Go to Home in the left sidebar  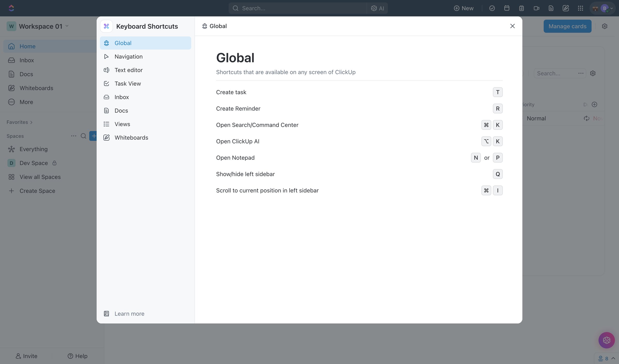[50, 46]
